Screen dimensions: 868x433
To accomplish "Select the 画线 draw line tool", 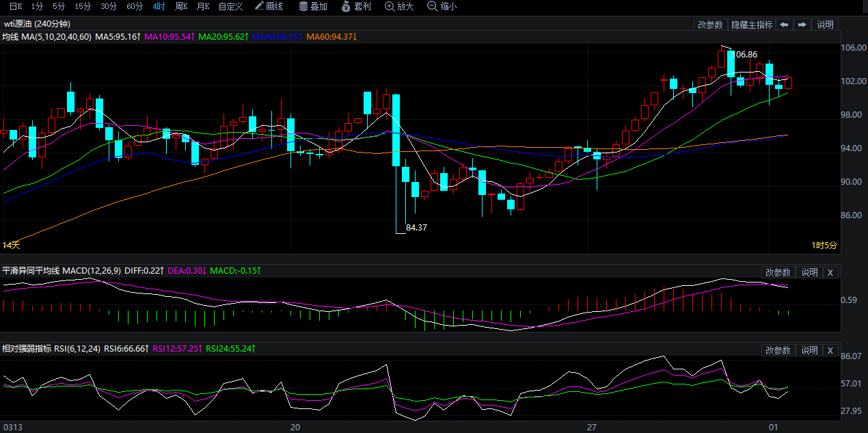I will click(x=269, y=6).
